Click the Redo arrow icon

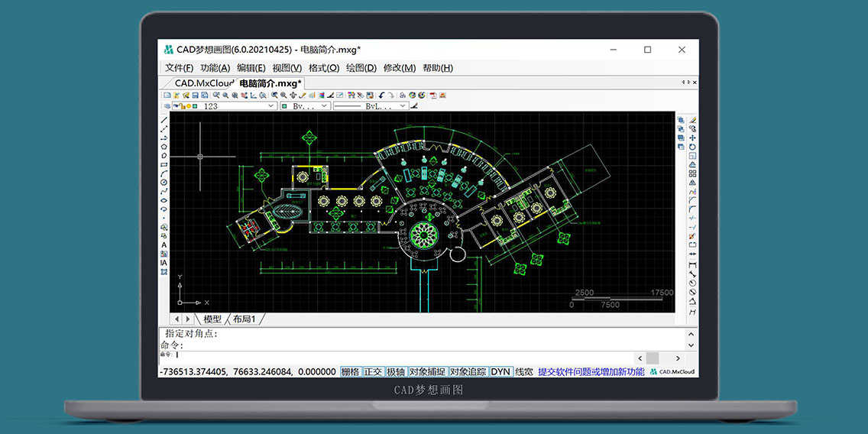coord(390,96)
